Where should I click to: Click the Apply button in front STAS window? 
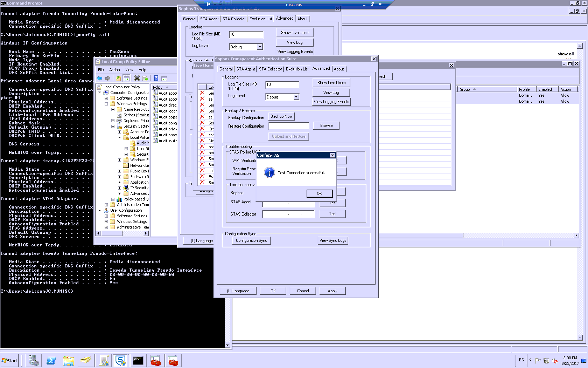click(332, 291)
